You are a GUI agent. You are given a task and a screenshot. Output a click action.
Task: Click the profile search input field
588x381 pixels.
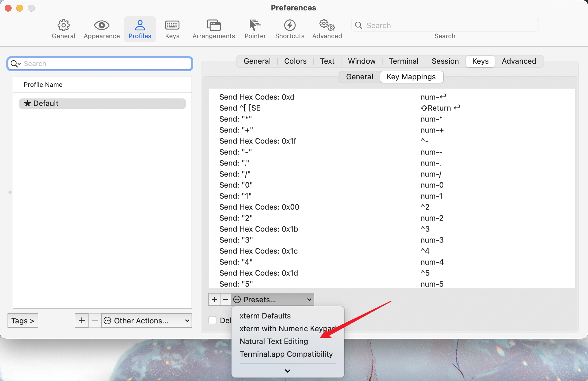tap(101, 63)
